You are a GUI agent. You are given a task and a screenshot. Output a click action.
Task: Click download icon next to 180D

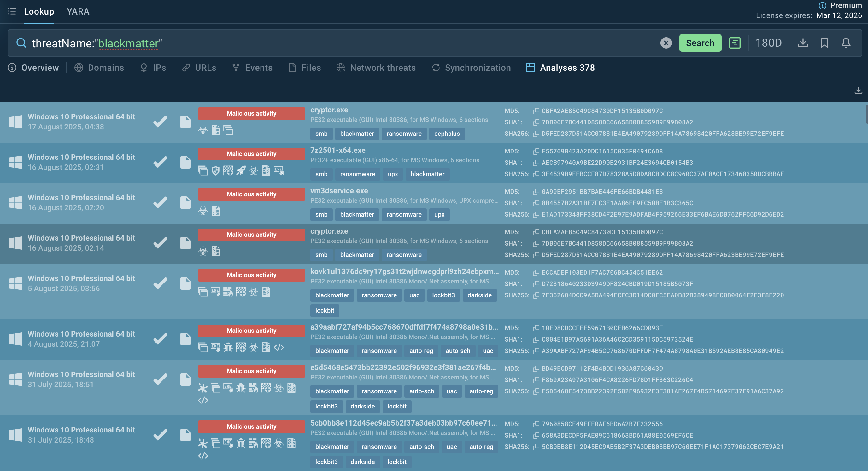[803, 43]
